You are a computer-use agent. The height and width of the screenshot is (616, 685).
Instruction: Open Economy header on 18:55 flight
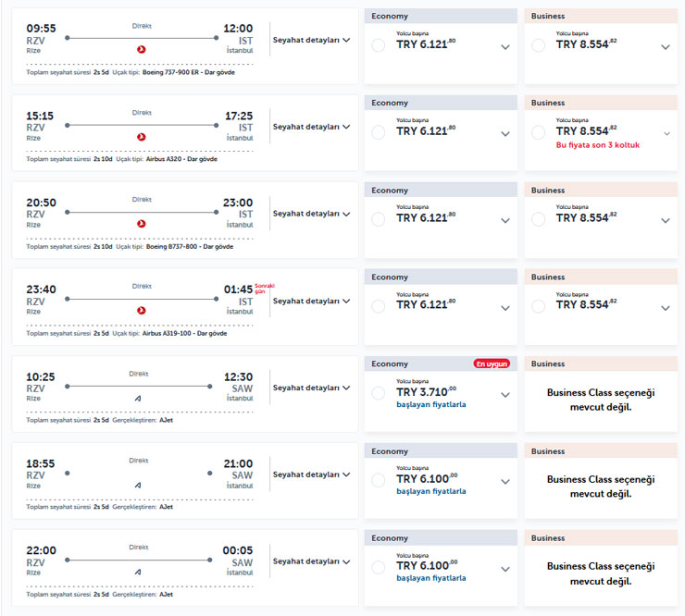pyautogui.click(x=441, y=451)
